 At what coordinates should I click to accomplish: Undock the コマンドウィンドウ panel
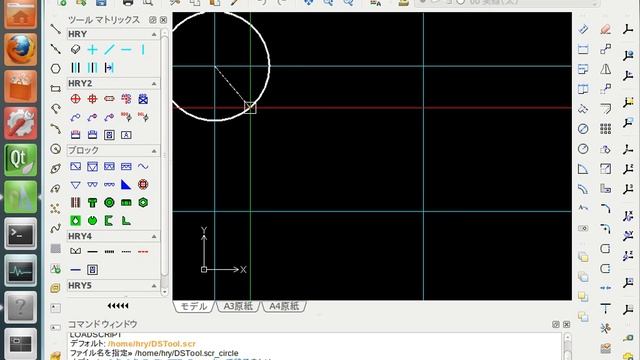coord(556,324)
